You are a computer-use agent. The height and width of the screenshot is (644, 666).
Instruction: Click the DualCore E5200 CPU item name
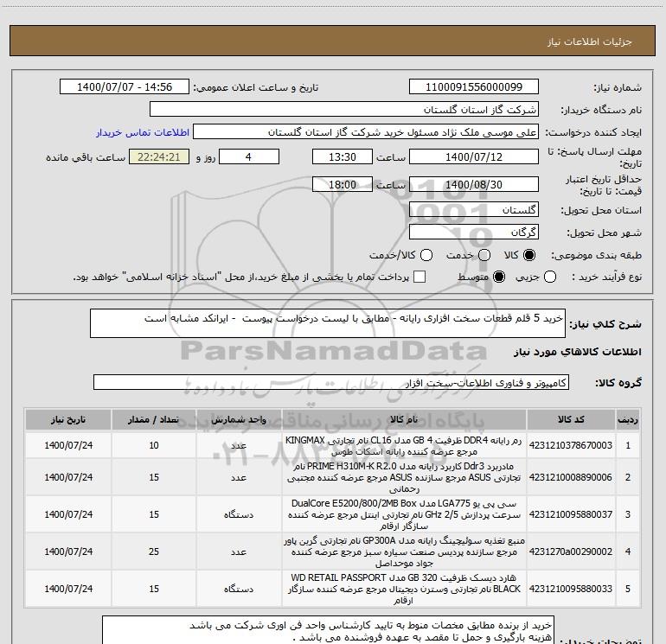tap(404, 514)
